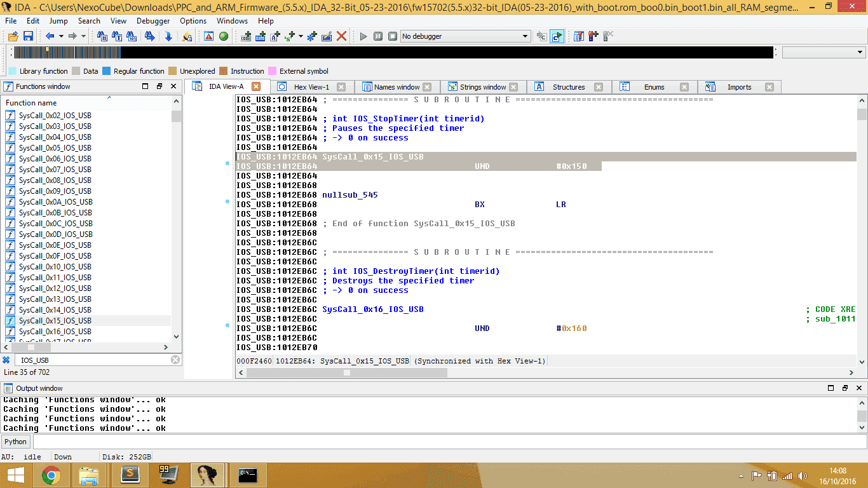
Task: Start process with the play button
Action: pyautogui.click(x=363, y=36)
